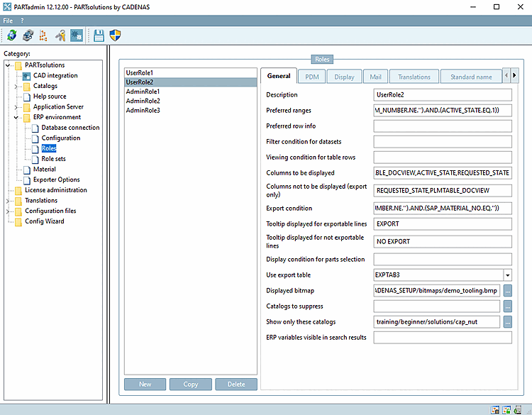Select AdminRole1 in the roles list
Screen dimensions: 532x415
tap(191, 92)
